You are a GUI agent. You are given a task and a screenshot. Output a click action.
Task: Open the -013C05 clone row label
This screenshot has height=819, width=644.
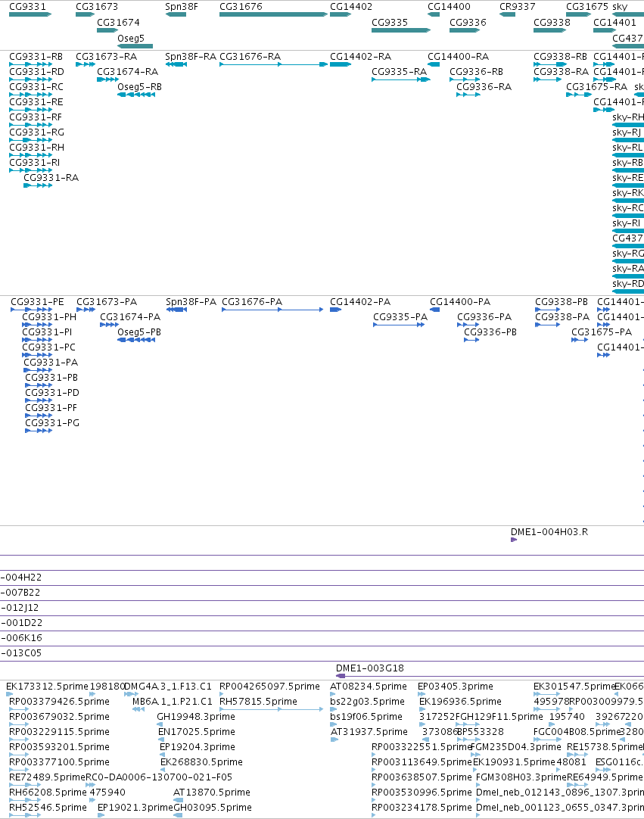[x=21, y=653]
